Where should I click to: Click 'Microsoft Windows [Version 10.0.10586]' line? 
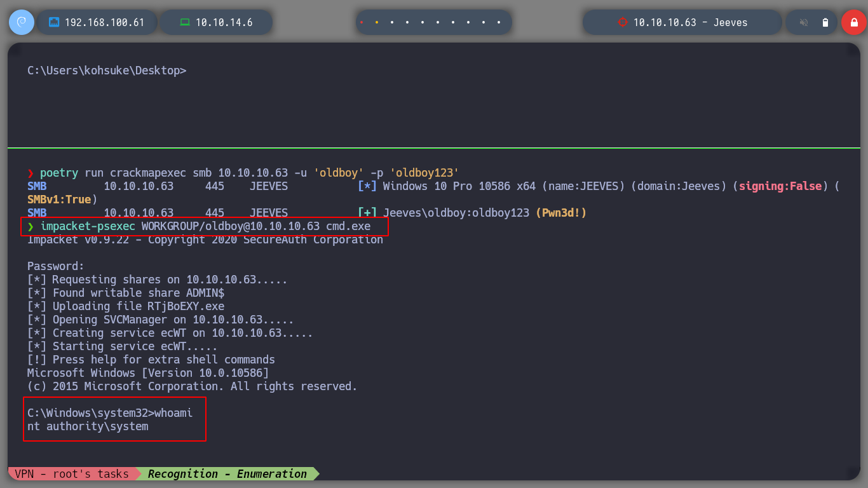point(148,373)
